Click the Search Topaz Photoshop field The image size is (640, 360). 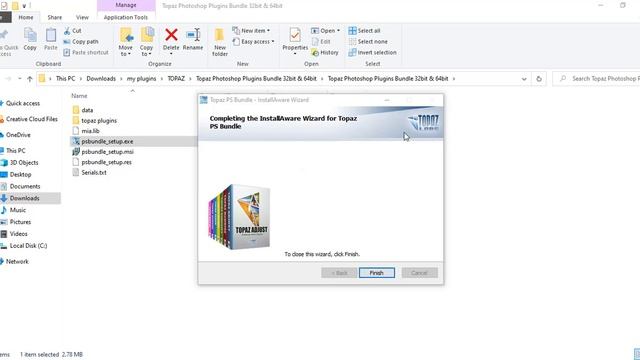(596, 79)
